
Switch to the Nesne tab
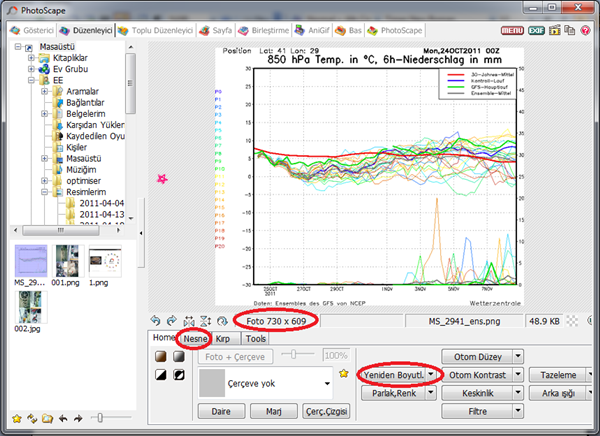195,339
